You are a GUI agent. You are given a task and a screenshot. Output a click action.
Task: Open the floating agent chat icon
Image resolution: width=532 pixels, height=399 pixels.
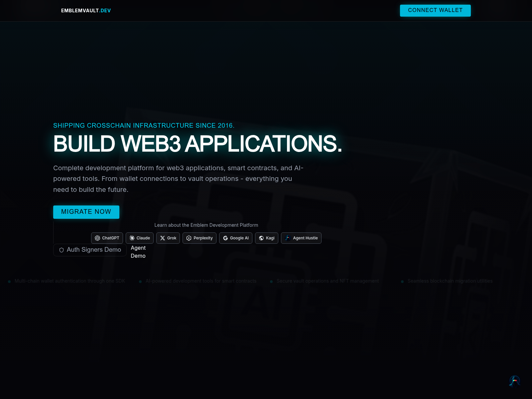click(x=514, y=381)
